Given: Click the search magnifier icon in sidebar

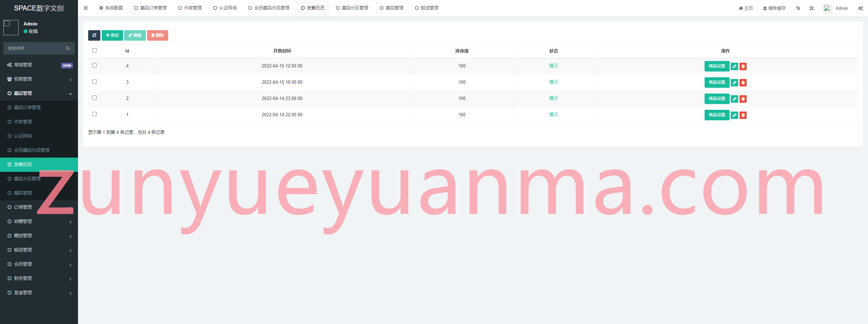Looking at the screenshot, I should point(68,48).
